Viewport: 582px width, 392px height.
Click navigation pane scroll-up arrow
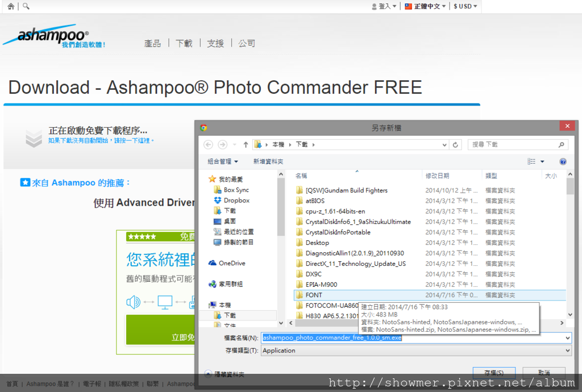281,174
